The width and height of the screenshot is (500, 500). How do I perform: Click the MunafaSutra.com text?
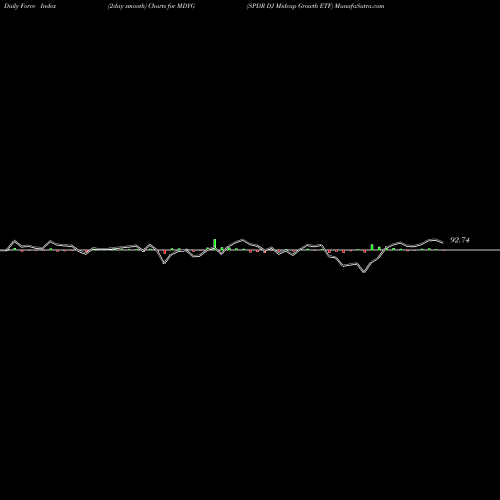click(360, 6)
